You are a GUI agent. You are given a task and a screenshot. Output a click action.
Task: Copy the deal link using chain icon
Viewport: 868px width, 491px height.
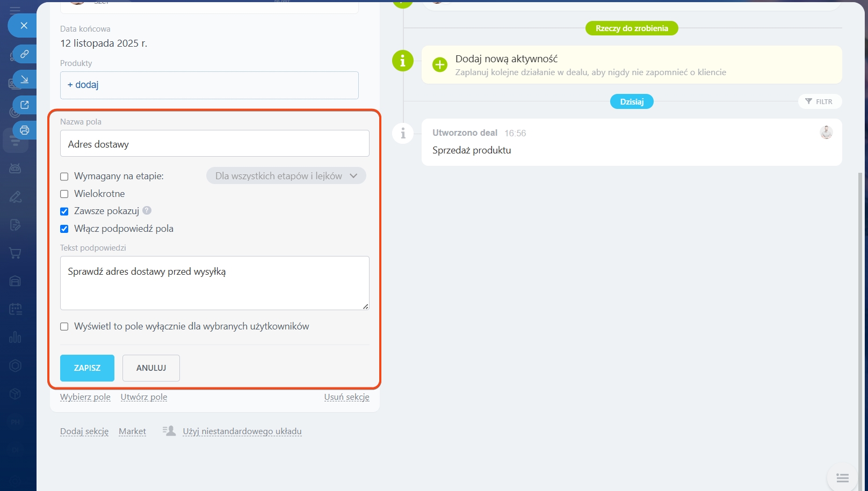25,54
